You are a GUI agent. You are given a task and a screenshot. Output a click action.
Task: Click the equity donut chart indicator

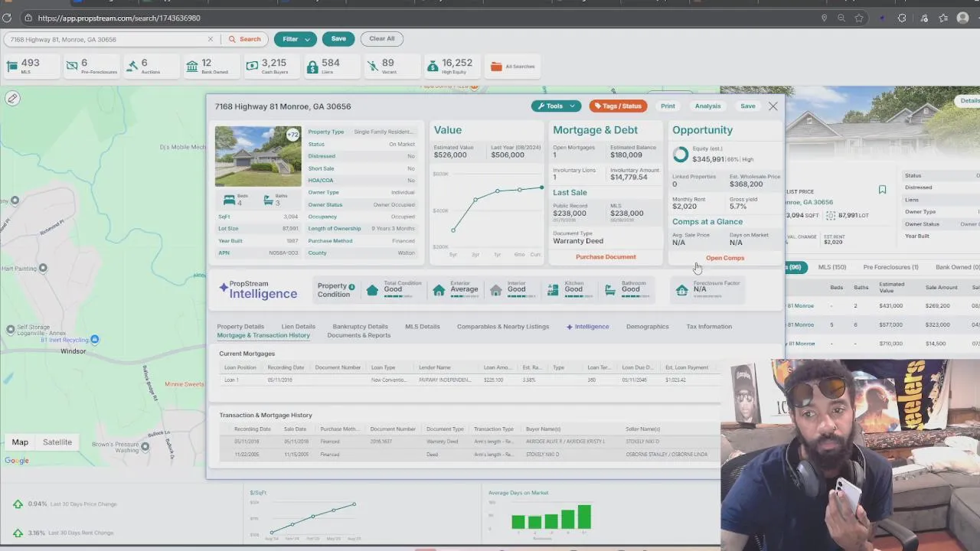[x=681, y=155]
